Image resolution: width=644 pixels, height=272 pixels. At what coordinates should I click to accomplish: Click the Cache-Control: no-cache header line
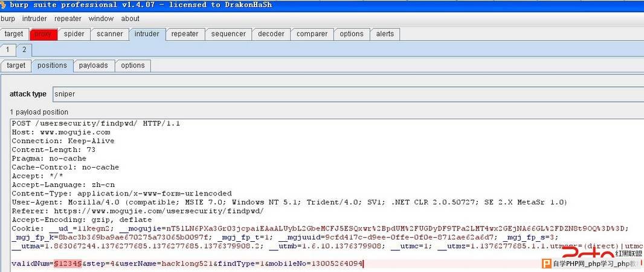pyautogui.click(x=65, y=168)
